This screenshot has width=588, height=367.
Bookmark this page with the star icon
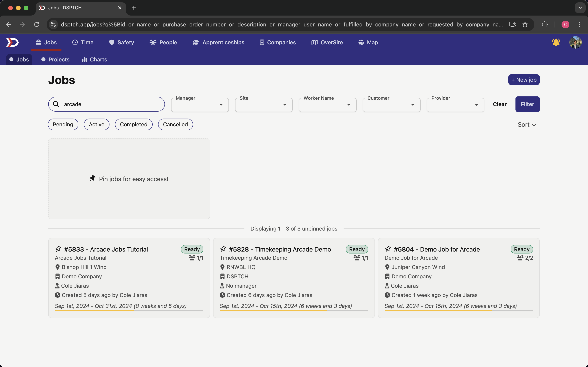point(525,24)
